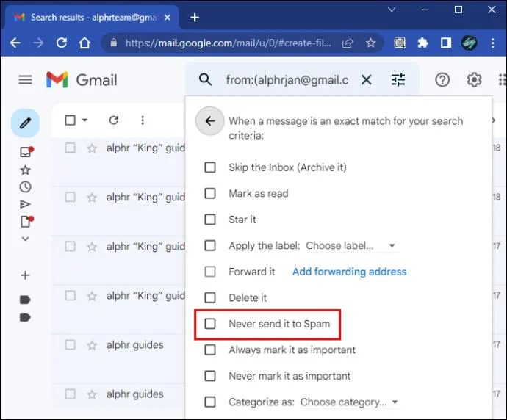Open browser profile avatar
The image size is (507, 420).
pos(470,43)
